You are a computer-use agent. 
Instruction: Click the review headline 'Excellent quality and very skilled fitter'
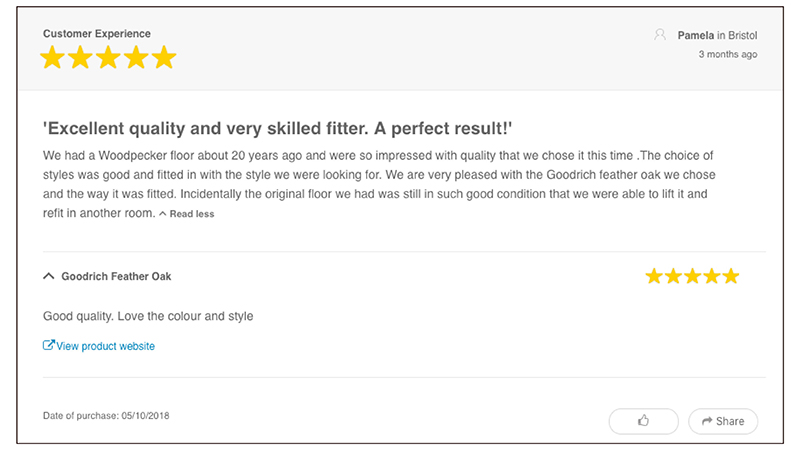coord(278,129)
